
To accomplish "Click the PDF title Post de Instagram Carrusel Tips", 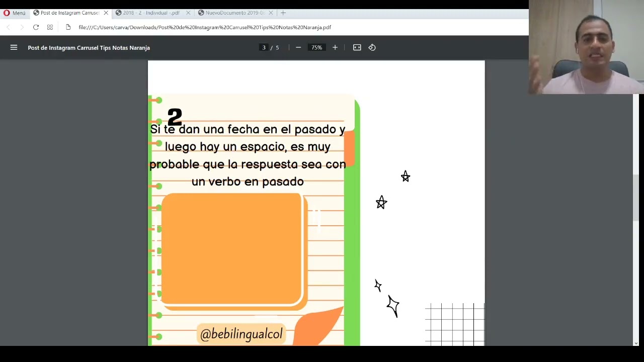I will pos(89,48).
